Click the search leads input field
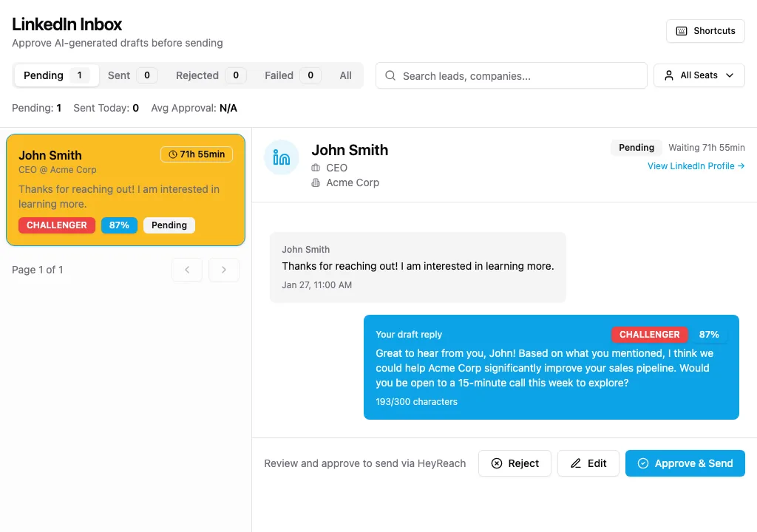The width and height of the screenshot is (757, 532). (512, 75)
